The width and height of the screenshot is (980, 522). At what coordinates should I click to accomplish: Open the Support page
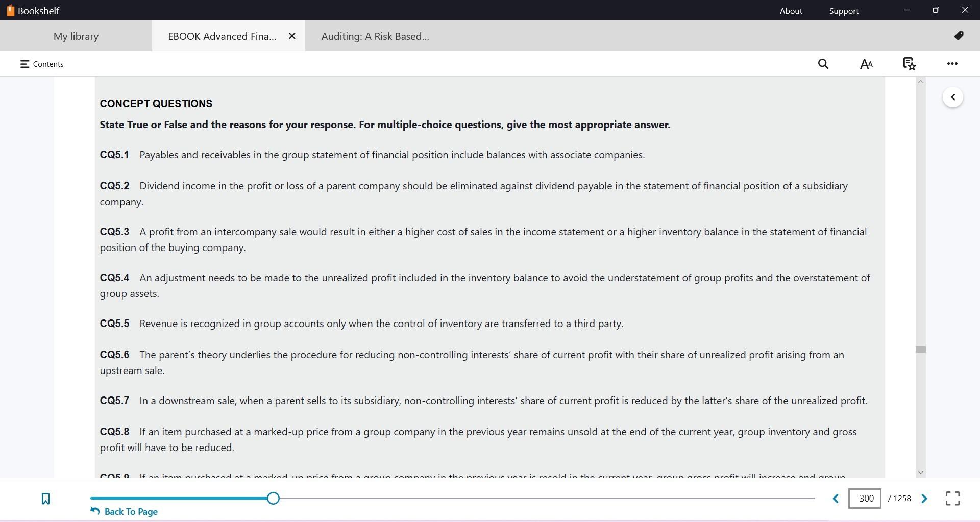[843, 10]
